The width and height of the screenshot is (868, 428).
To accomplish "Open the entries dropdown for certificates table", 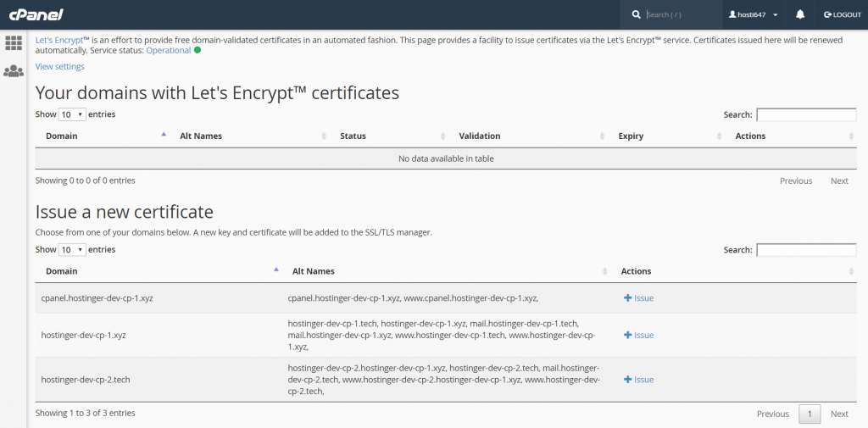I will click(72, 114).
